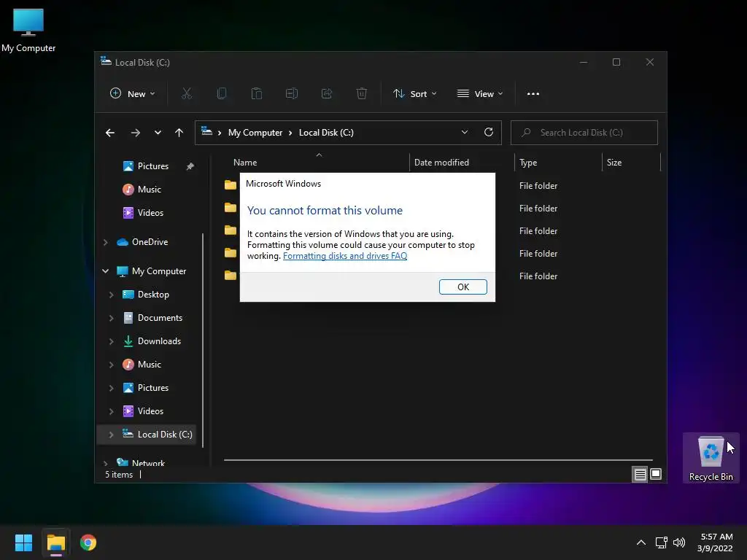Click the Search Local Disk (C:) field

pyautogui.click(x=584, y=133)
